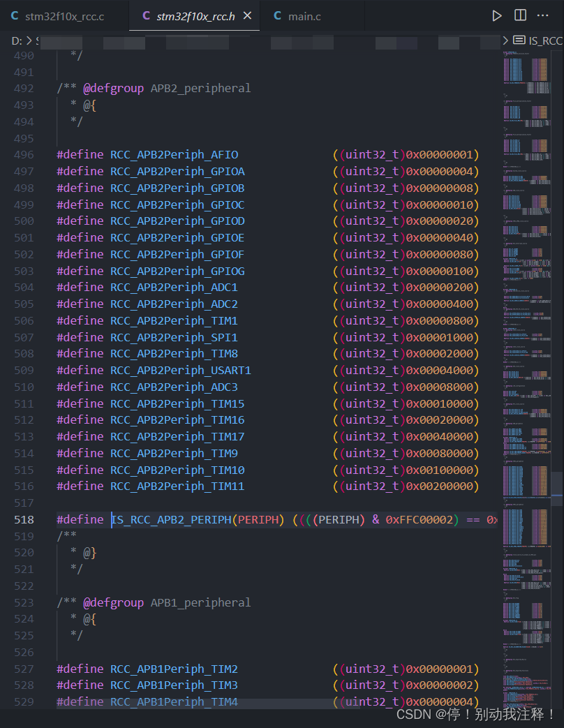Screen dimensions: 564x728
Task: Click the C language icon on main.c tab
Action: [277, 15]
